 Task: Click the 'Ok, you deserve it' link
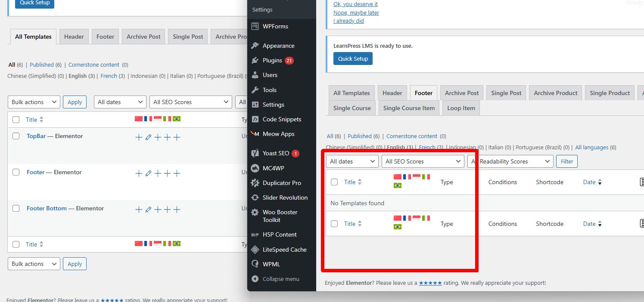355,4
